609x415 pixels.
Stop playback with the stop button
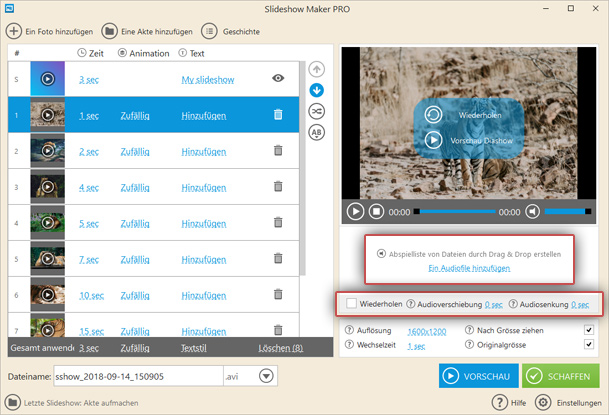pyautogui.click(x=376, y=212)
